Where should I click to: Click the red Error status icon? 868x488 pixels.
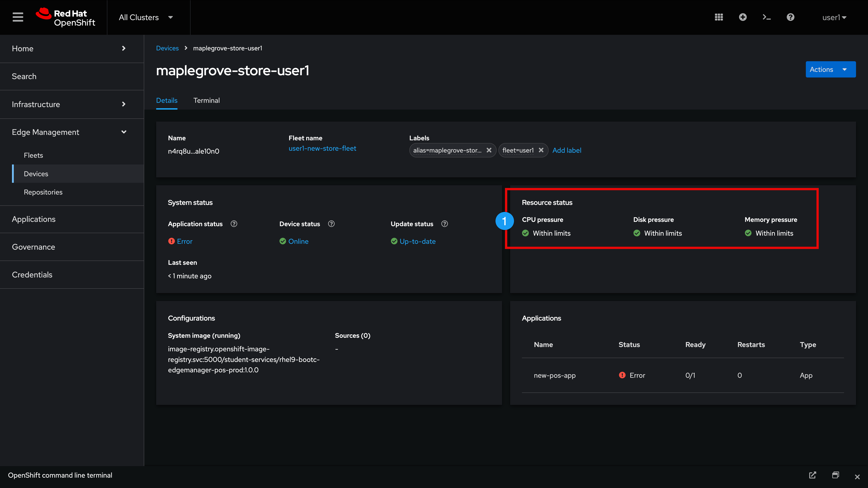pyautogui.click(x=171, y=241)
